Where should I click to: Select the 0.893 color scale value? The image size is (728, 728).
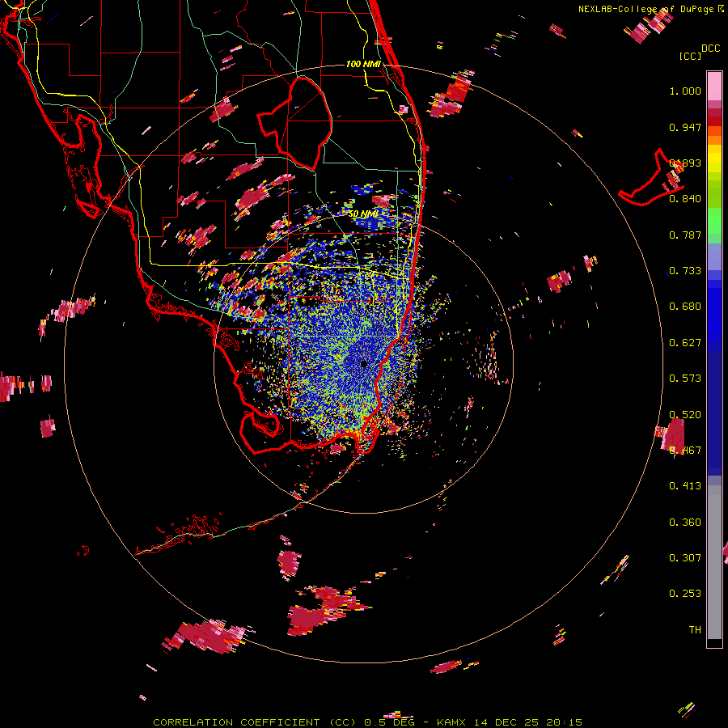pos(685,163)
